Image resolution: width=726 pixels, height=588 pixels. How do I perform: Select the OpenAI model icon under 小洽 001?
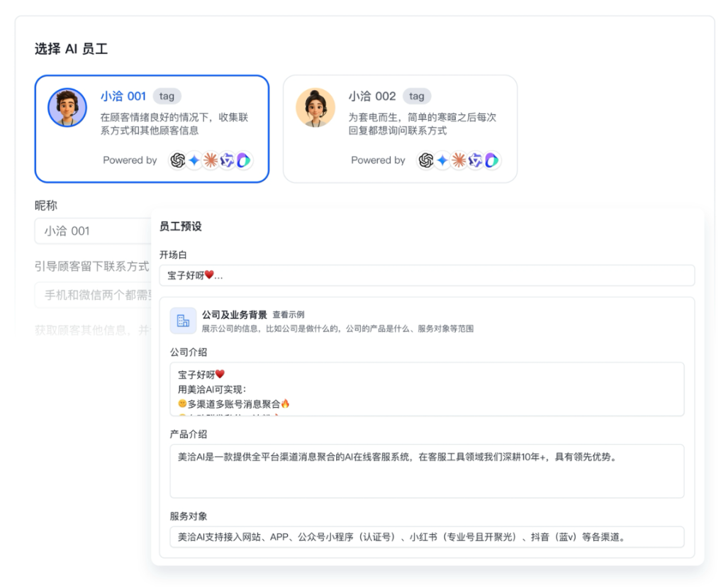point(179,160)
